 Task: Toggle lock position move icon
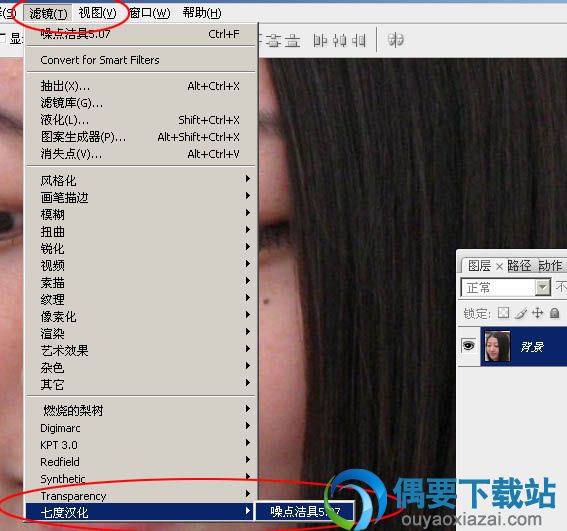point(538,313)
